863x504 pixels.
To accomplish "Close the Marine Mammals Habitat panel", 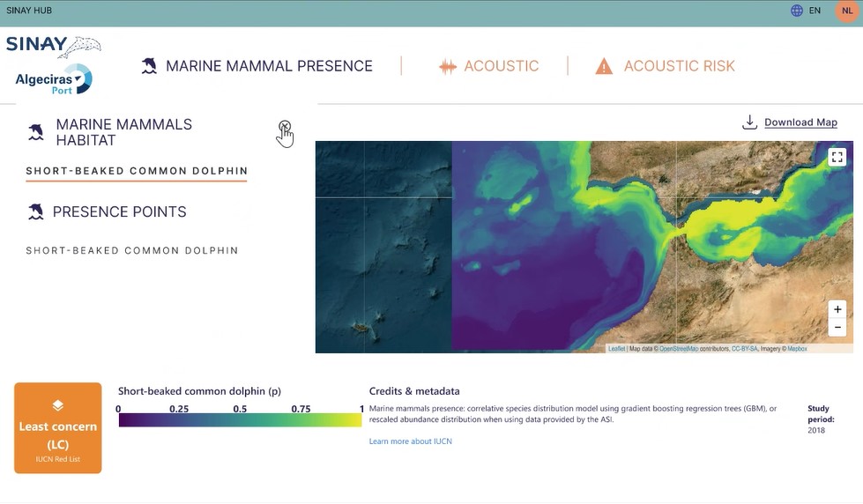I will pyautogui.click(x=284, y=127).
